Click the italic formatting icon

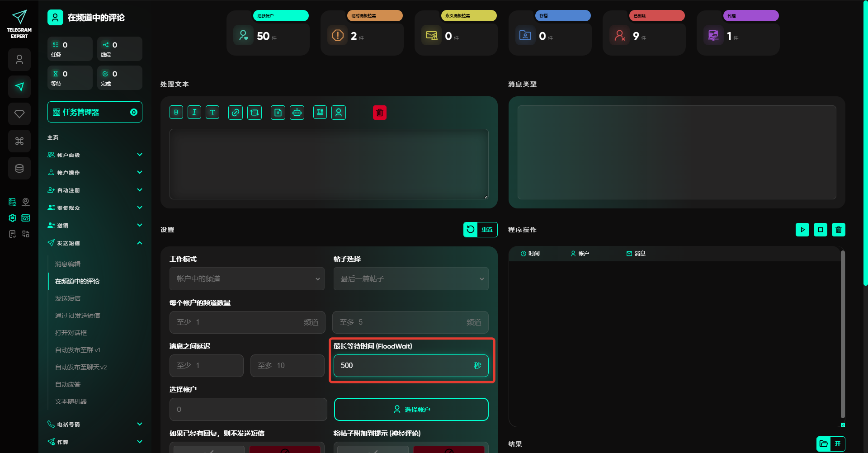(194, 113)
